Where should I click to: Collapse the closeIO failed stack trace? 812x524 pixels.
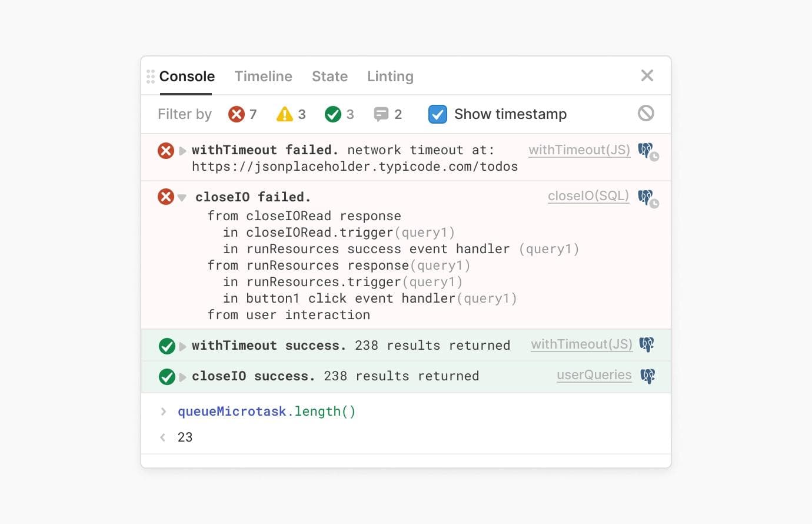[x=182, y=197]
